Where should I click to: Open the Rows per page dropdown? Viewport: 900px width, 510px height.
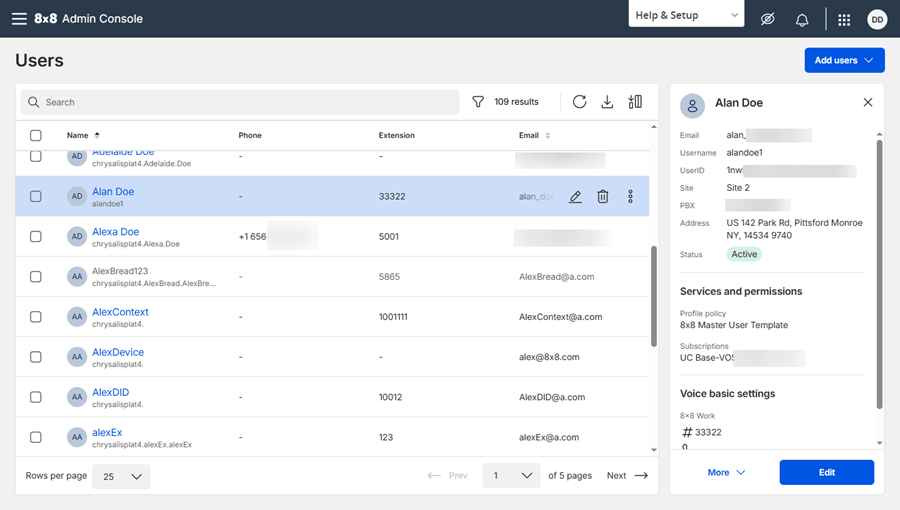point(121,476)
